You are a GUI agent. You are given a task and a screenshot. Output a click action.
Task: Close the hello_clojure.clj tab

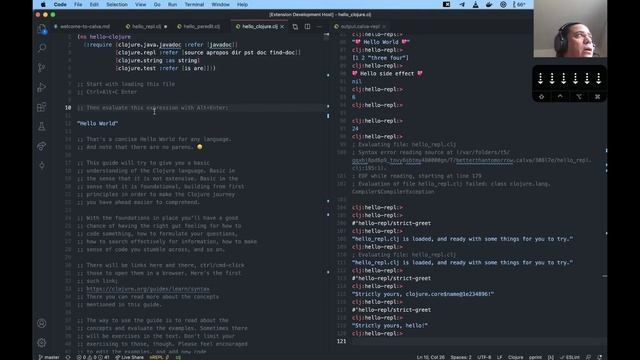pos(282,27)
